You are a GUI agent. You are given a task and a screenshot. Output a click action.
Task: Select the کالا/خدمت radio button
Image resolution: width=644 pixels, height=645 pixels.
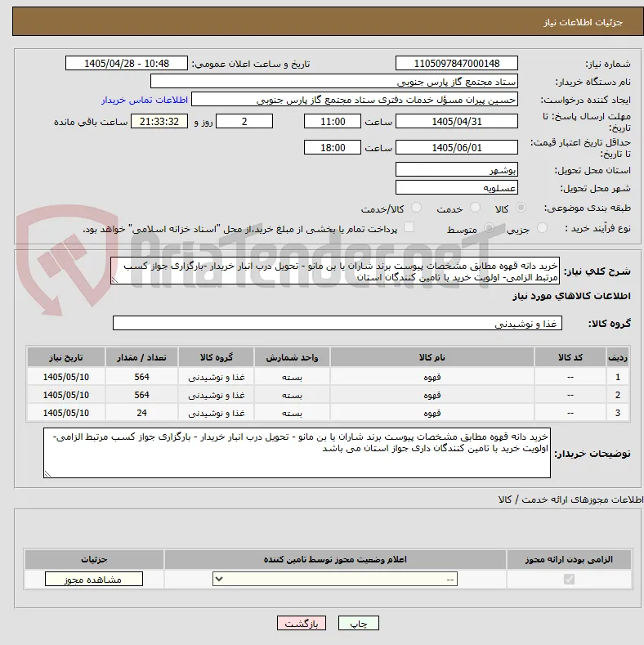[x=416, y=208]
